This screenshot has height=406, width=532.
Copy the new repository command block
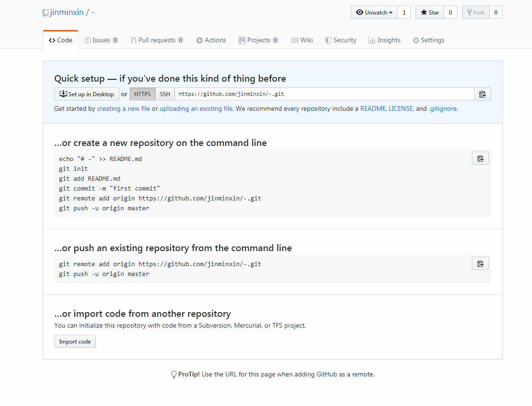(480, 159)
